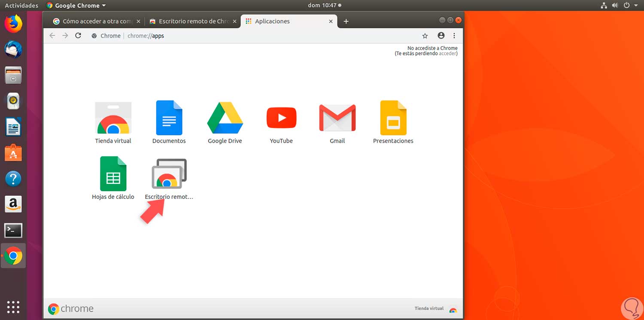Open the Actividades overview
This screenshot has height=320, width=644.
(x=21, y=6)
